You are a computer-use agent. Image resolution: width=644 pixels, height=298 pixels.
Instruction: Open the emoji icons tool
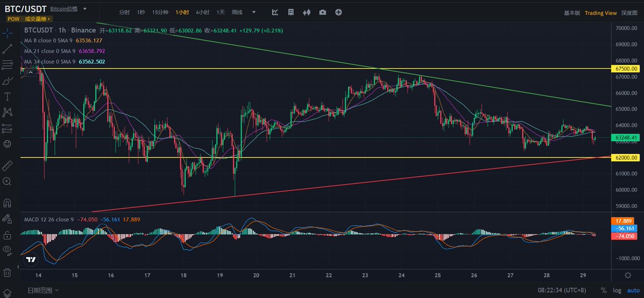pos(8,144)
